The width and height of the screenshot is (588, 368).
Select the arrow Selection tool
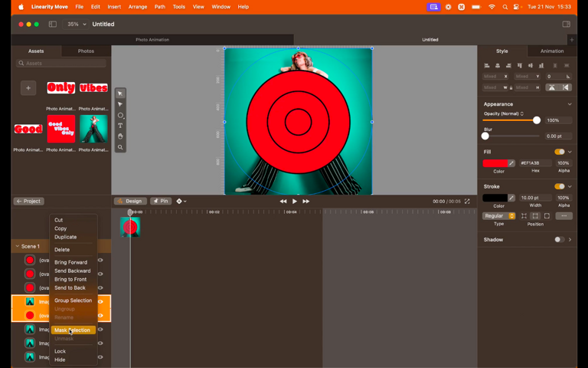(x=120, y=94)
